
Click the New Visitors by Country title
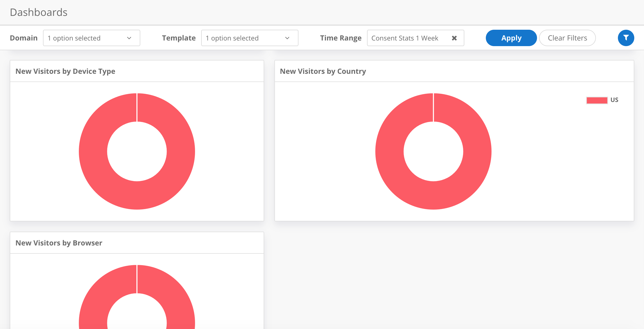tap(323, 71)
